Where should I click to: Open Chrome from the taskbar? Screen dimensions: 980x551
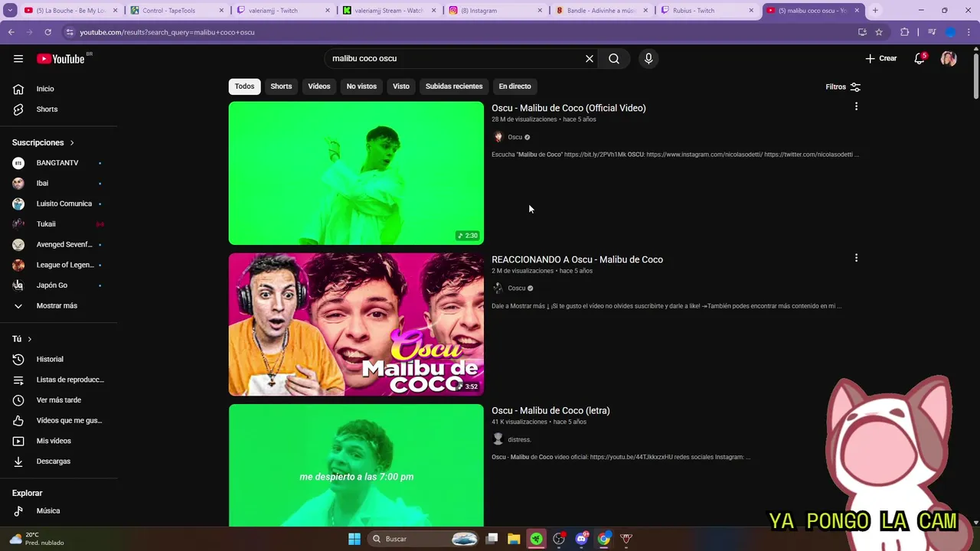(x=604, y=539)
